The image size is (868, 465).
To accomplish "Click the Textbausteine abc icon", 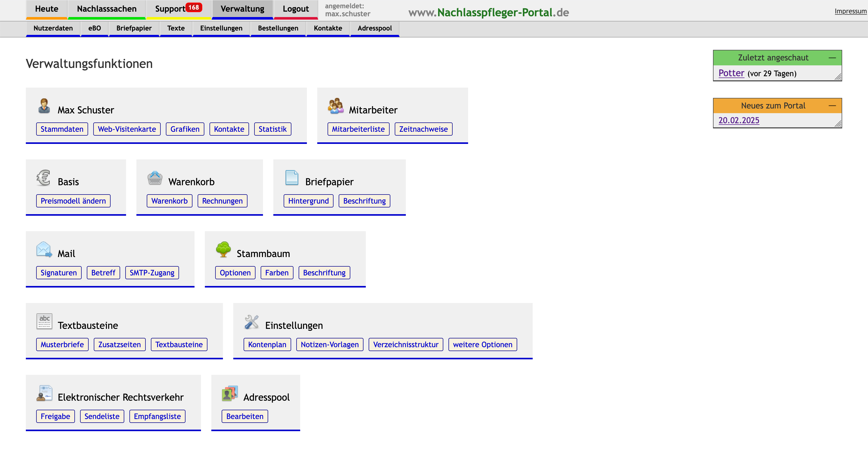I will [44, 321].
